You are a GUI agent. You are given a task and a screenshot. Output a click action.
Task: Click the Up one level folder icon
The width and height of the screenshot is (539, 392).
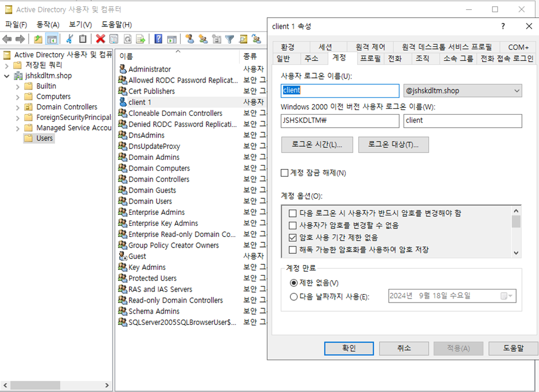click(38, 39)
